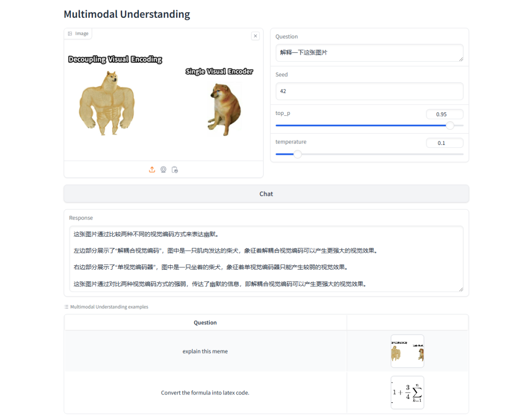532x420 pixels.
Task: Click the Multimodal Understanding heading
Action: click(127, 14)
